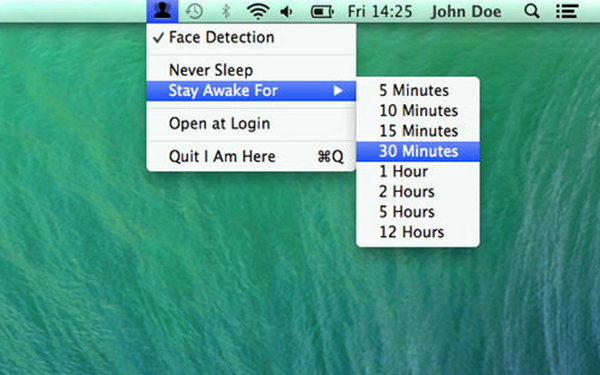Open the Wi-Fi status menu

tap(258, 11)
